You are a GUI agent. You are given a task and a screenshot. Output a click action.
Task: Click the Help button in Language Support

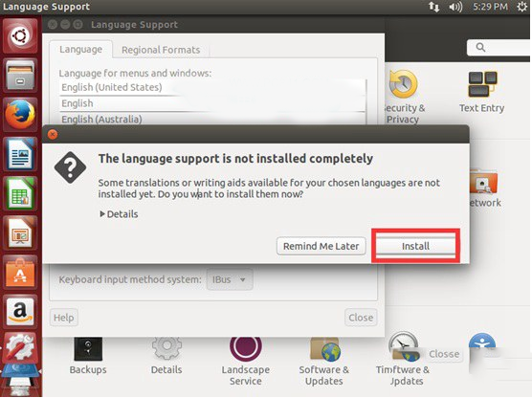(x=64, y=318)
